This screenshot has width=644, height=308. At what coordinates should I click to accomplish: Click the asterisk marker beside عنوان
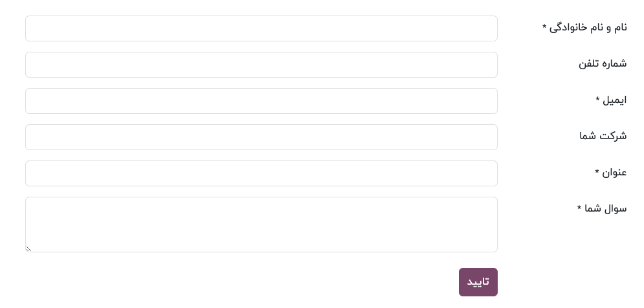[x=597, y=172]
